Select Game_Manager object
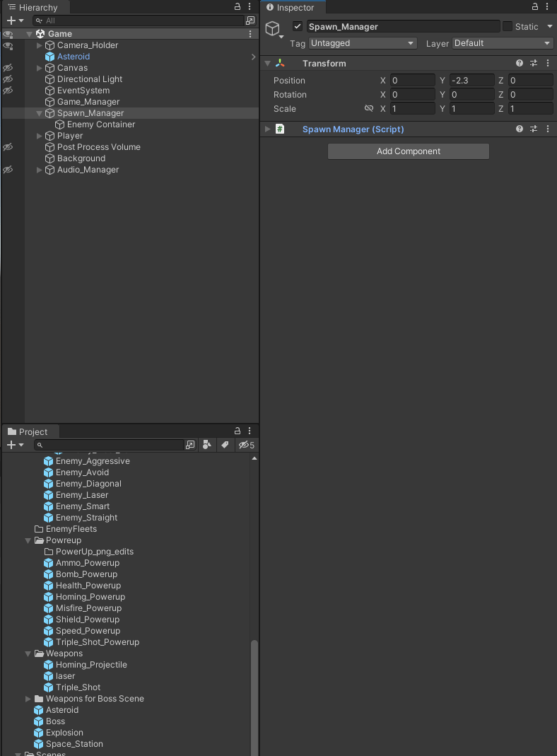 coord(88,102)
